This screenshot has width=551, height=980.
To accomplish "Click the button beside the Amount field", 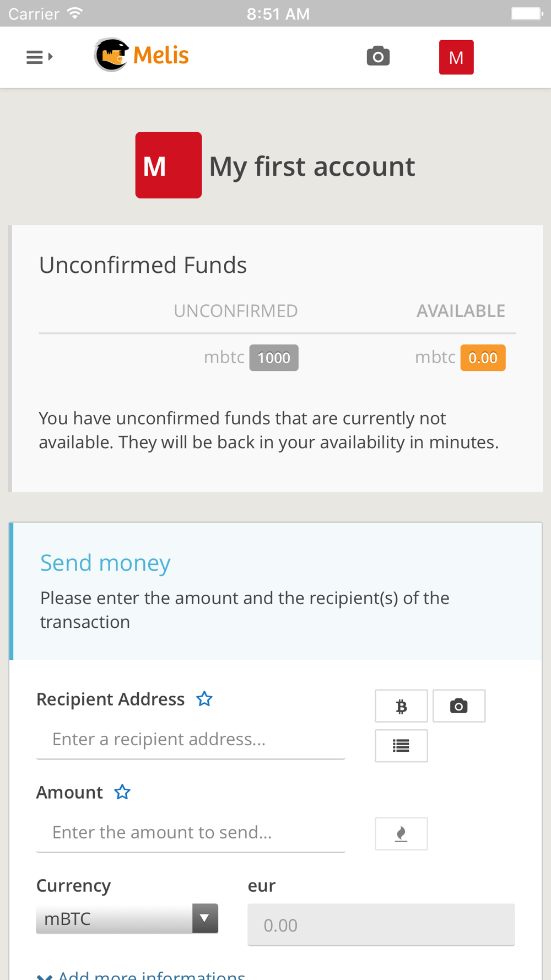I will click(401, 833).
